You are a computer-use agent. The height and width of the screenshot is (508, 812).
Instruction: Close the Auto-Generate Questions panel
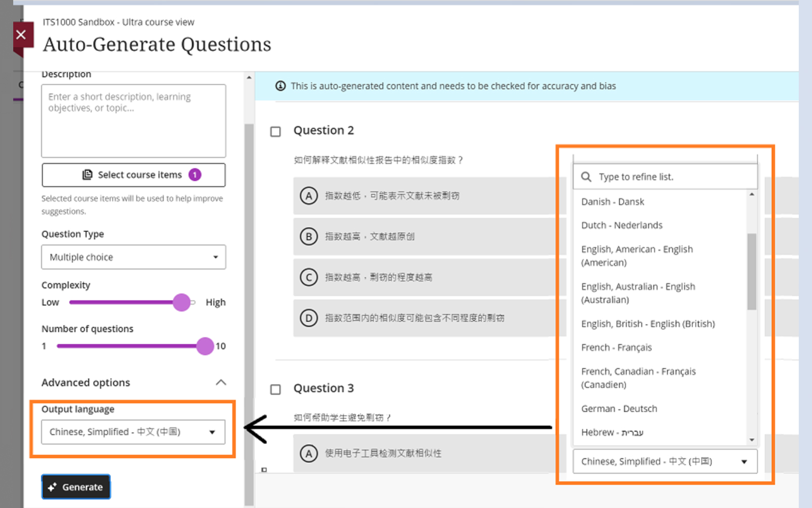tap(21, 35)
